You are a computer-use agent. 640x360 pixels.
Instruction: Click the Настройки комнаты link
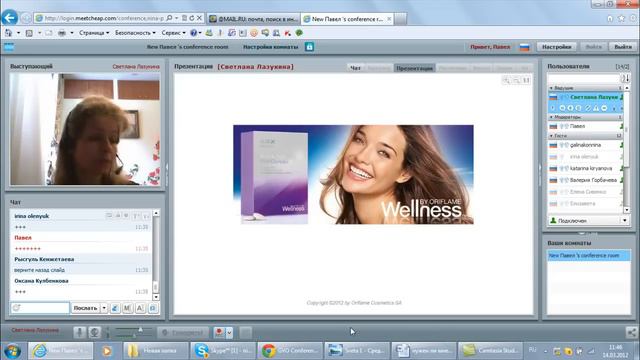[270, 47]
